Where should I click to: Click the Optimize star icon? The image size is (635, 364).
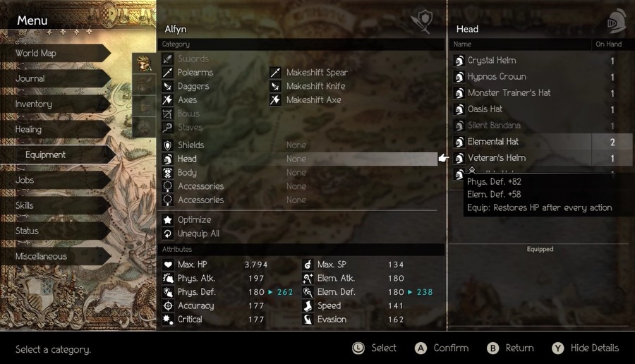click(168, 220)
